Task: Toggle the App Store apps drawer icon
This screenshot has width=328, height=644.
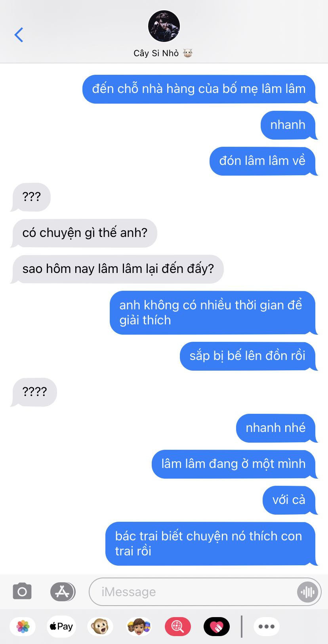Action: (x=63, y=592)
